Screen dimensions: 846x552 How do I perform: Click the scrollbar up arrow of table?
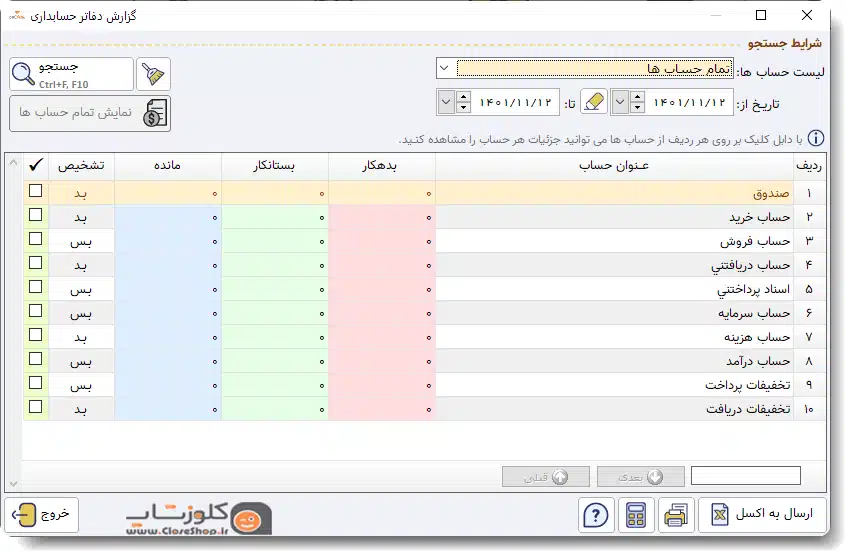14,161
